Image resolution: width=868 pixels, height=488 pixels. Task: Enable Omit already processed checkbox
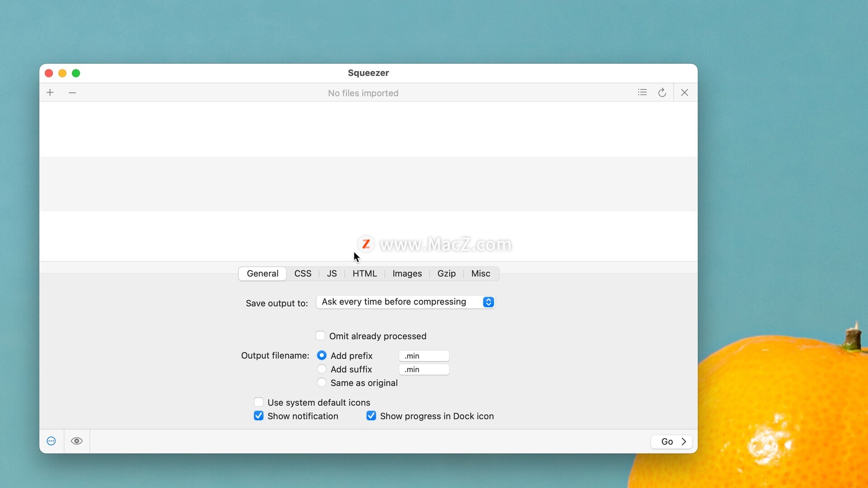point(321,336)
